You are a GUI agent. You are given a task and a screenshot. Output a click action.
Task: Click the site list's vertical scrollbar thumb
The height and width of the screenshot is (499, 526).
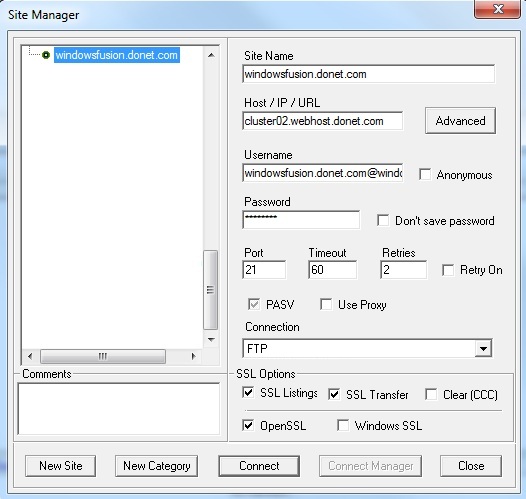pyautogui.click(x=211, y=290)
